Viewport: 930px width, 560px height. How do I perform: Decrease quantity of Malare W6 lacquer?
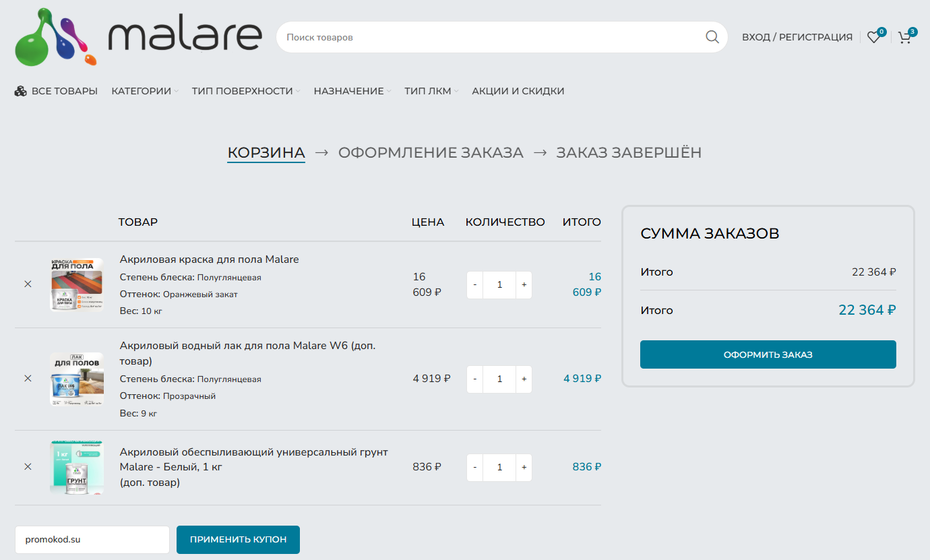point(475,379)
